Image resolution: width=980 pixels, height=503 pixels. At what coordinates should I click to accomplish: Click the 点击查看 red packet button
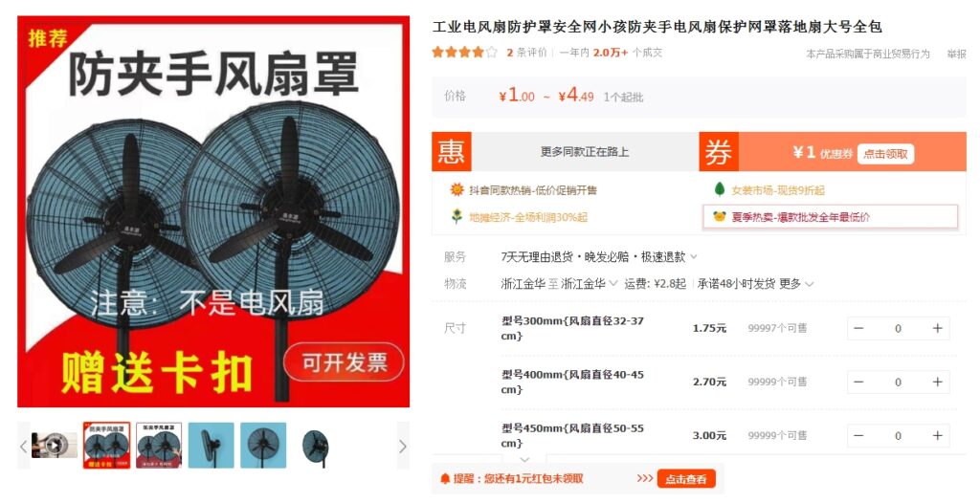(685, 479)
